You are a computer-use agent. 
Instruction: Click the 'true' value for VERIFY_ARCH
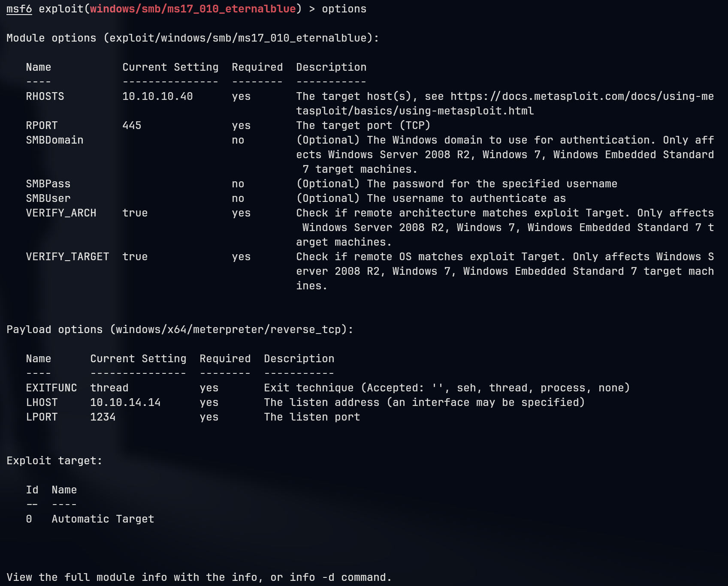(x=135, y=213)
